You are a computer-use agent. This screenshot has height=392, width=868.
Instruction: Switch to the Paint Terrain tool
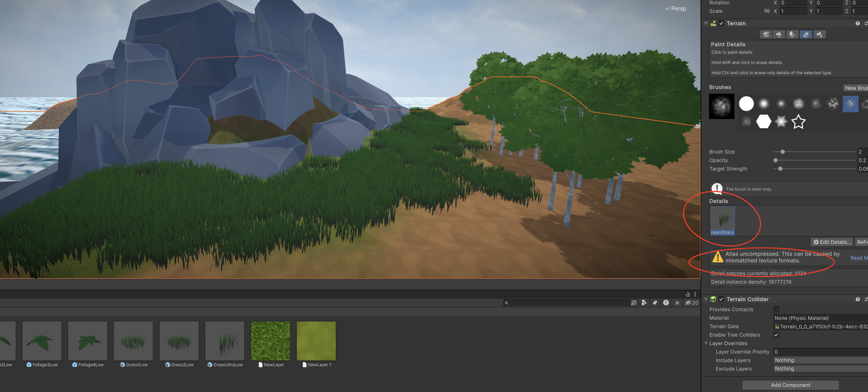[x=779, y=34]
